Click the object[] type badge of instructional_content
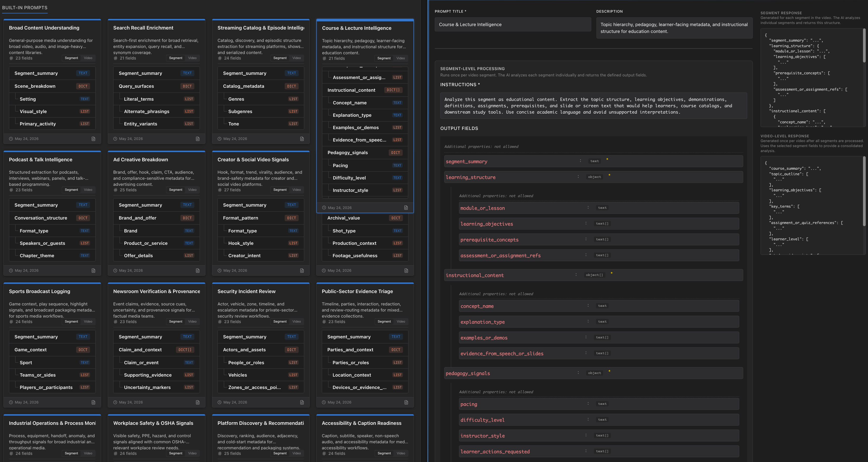The image size is (868, 462). click(x=594, y=275)
